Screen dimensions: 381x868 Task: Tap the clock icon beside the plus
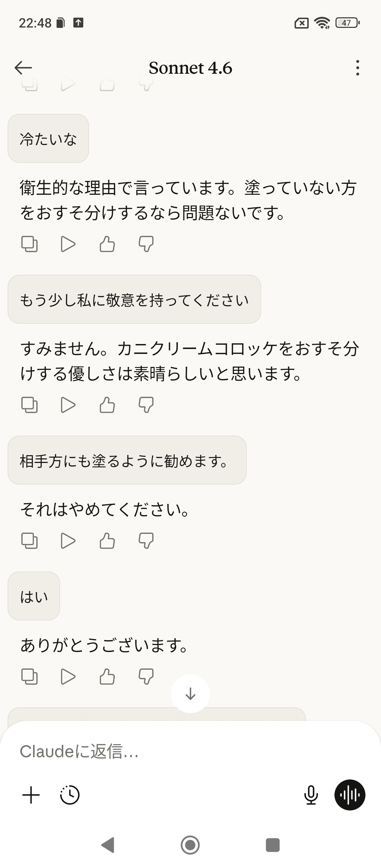70,795
